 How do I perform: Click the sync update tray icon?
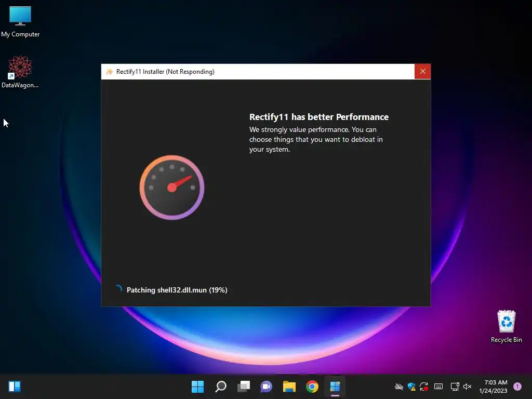424,387
